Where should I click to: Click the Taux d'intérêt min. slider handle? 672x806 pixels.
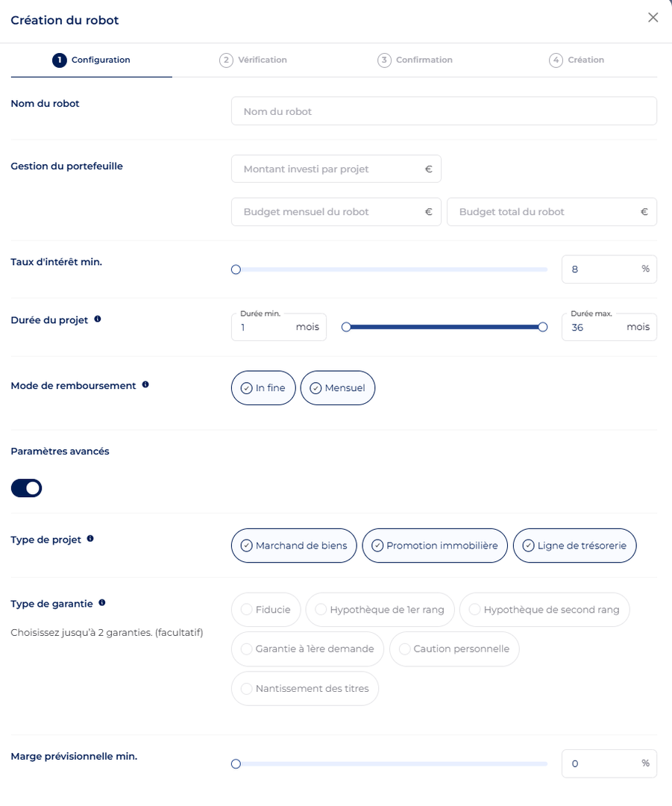236,269
